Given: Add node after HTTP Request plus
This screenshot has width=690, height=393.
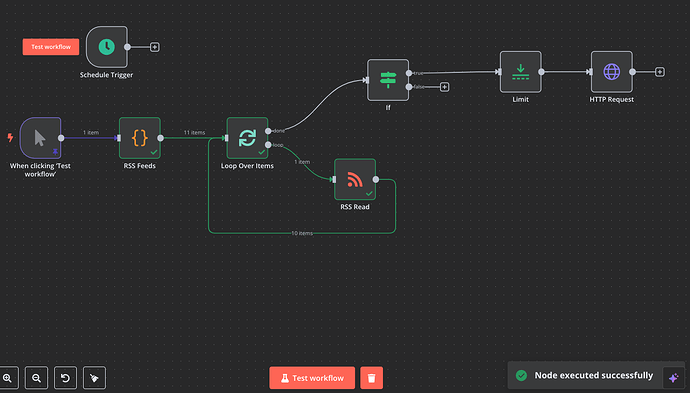Looking at the screenshot, I should click(x=659, y=72).
